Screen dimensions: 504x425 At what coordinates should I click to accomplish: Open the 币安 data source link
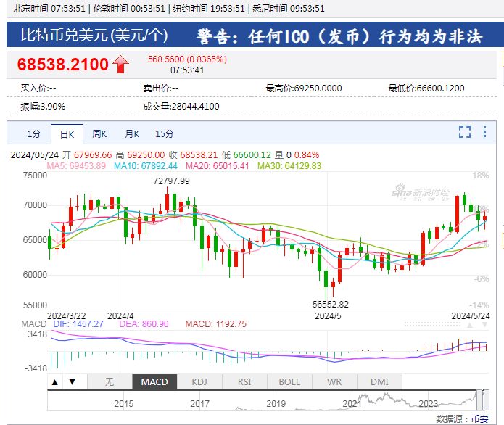click(480, 419)
